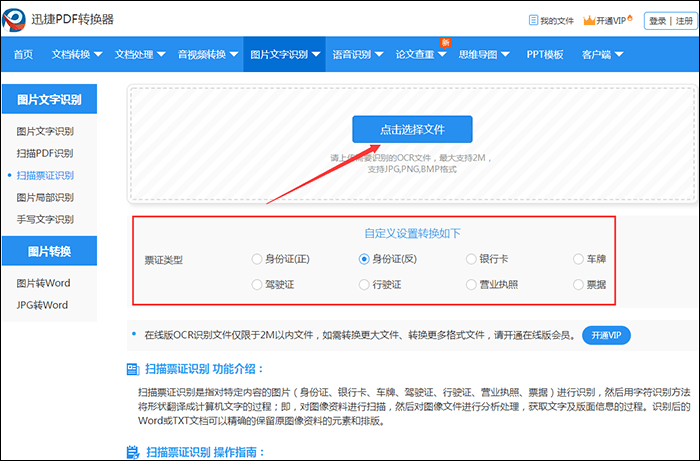
Task: Select 票据 radio button
Action: tap(578, 284)
